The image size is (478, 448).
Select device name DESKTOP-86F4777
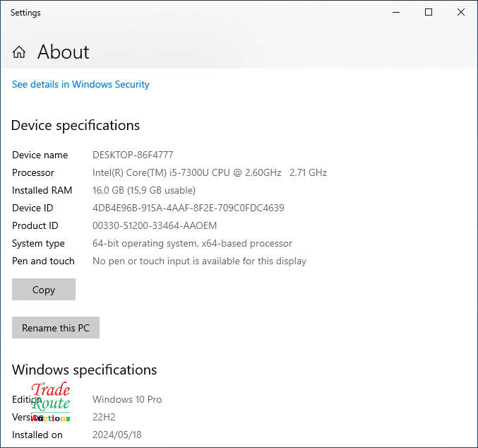coord(133,155)
